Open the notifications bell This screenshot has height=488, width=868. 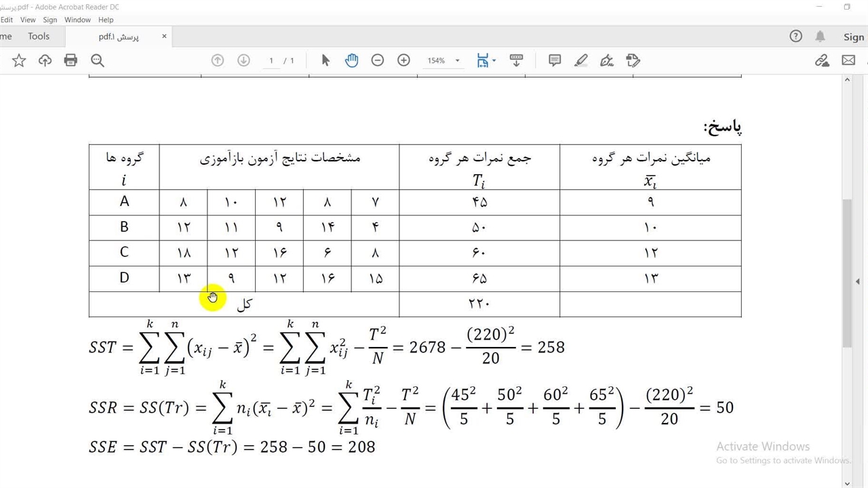(x=821, y=37)
